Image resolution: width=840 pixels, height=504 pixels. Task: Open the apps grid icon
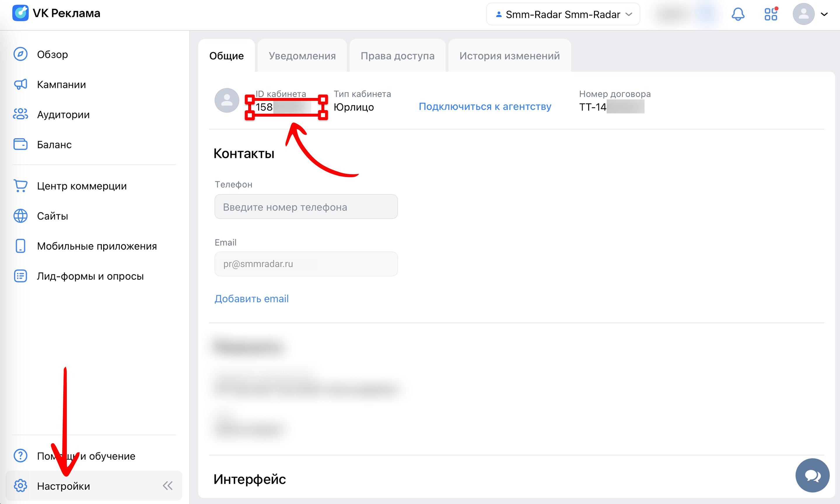771,14
